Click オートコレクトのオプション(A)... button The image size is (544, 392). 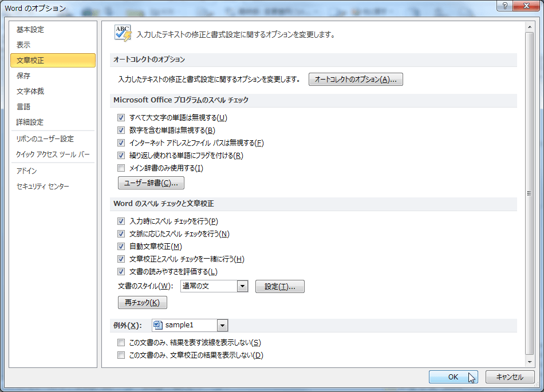[356, 80]
